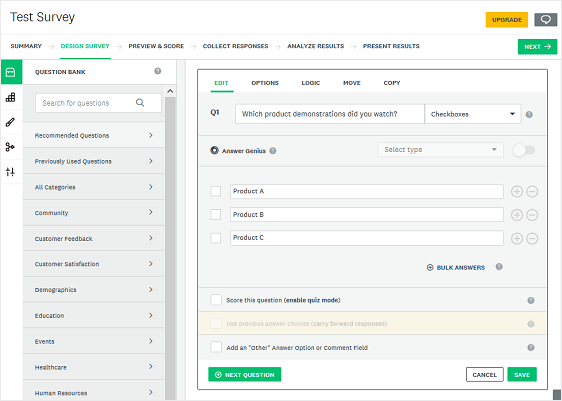Expand the Customer Satisfaction category

click(x=94, y=264)
